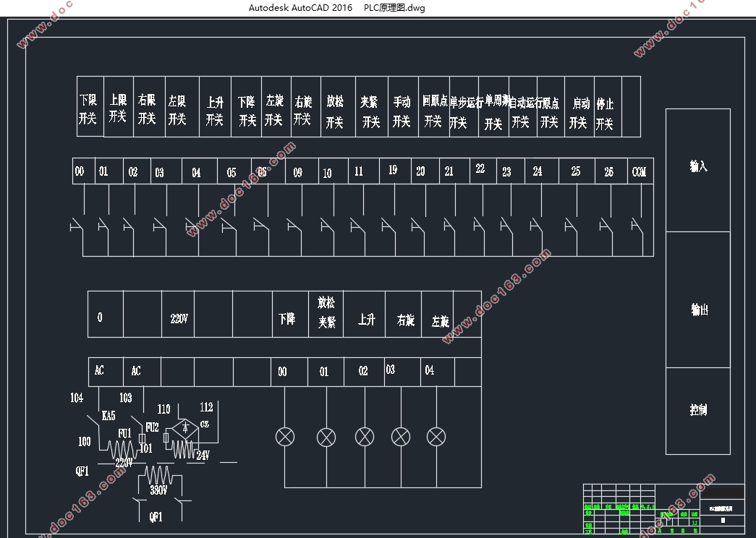The image size is (756, 538).
Task: Click the KA5 relay label
Action: point(109,416)
